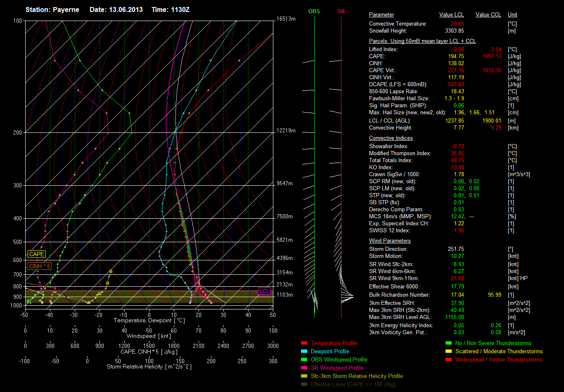
Task: Click the magenta LCL marker label
Action: tap(264, 291)
